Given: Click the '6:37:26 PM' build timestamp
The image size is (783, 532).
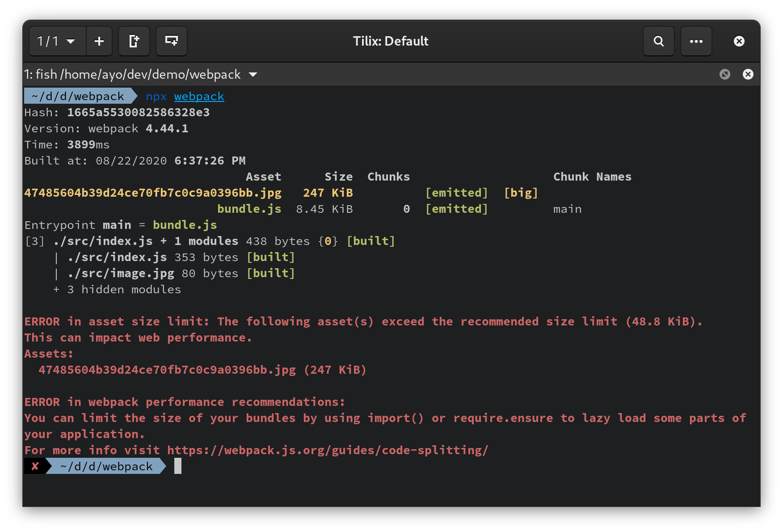Looking at the screenshot, I should tap(210, 161).
